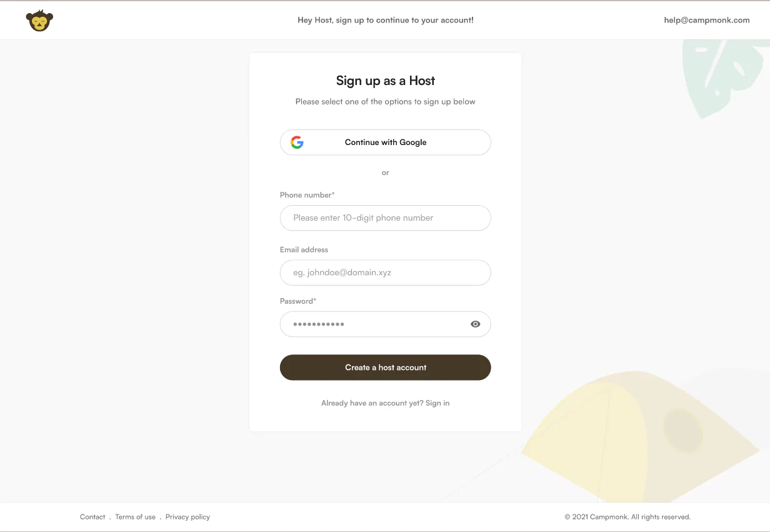The width and height of the screenshot is (770, 532).
Task: Open the Sign in link
Action: tap(437, 403)
